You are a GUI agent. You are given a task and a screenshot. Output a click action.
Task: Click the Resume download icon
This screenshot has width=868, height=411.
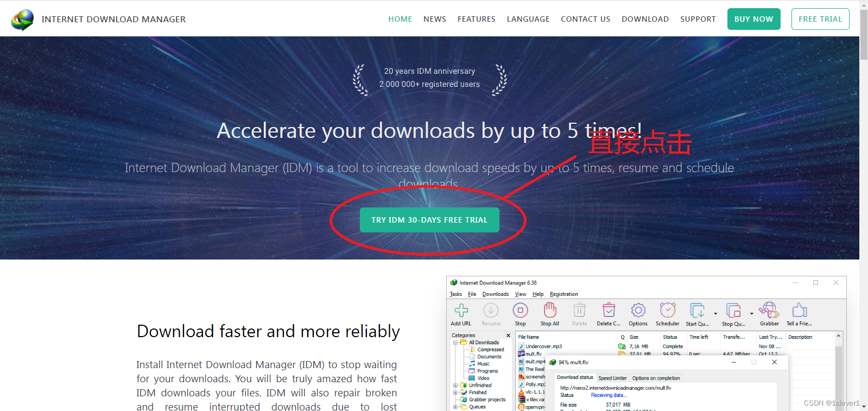pos(491,310)
